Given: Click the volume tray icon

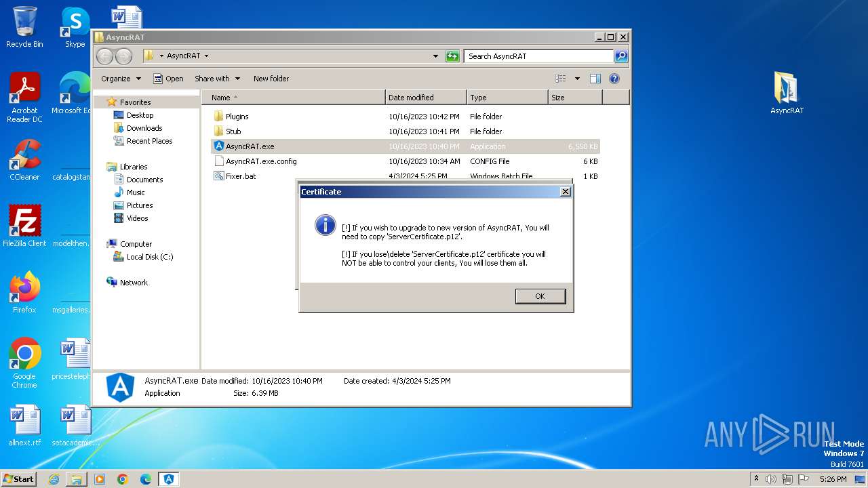Looking at the screenshot, I should point(771,479).
